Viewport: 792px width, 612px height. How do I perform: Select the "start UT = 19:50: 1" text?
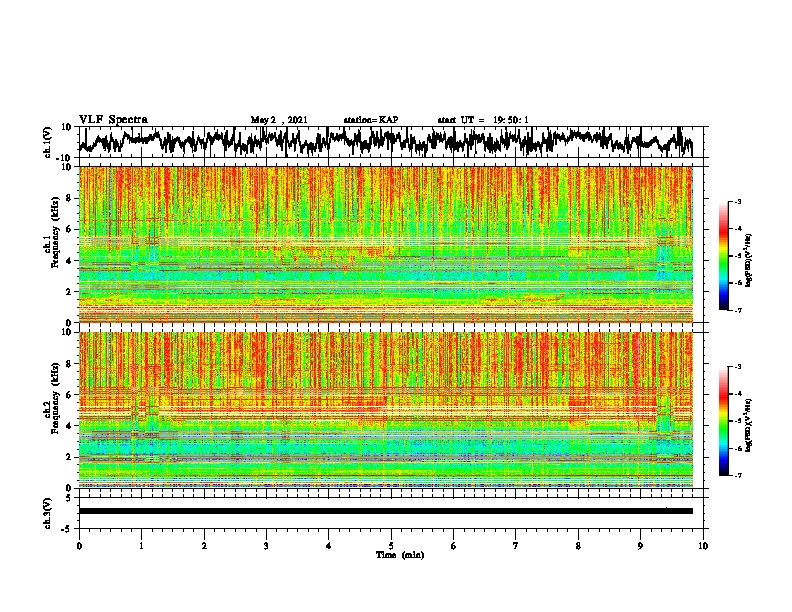pos(483,120)
